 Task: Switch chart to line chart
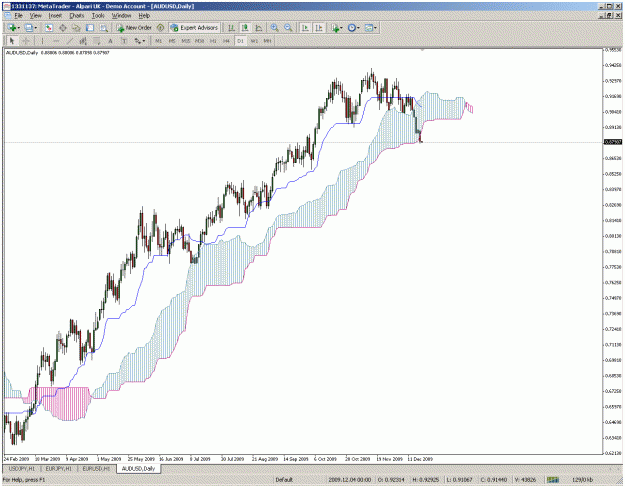tap(258, 28)
